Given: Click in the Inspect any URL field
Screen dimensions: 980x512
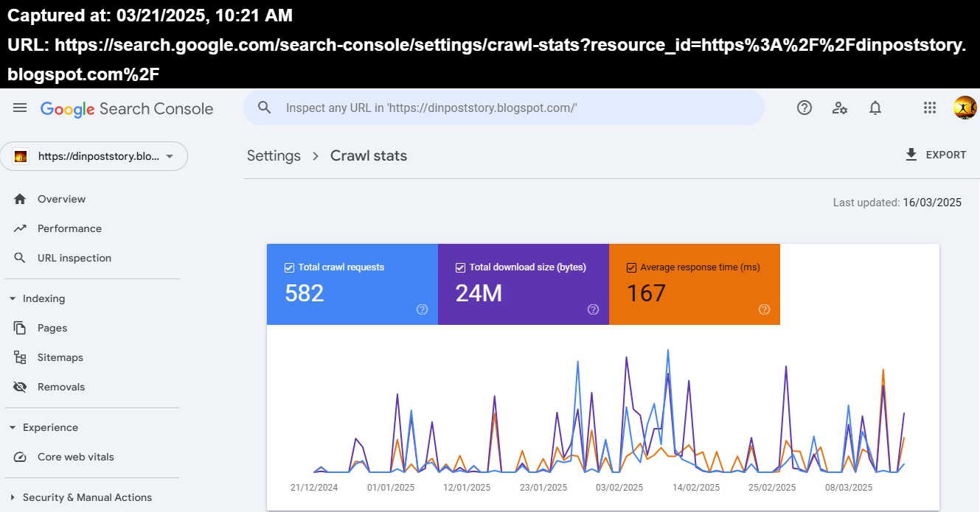Looking at the screenshot, I should [504, 108].
